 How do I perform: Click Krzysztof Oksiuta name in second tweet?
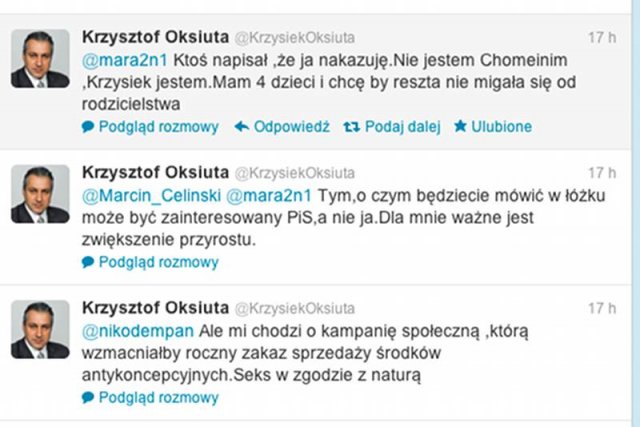pyautogui.click(x=153, y=172)
